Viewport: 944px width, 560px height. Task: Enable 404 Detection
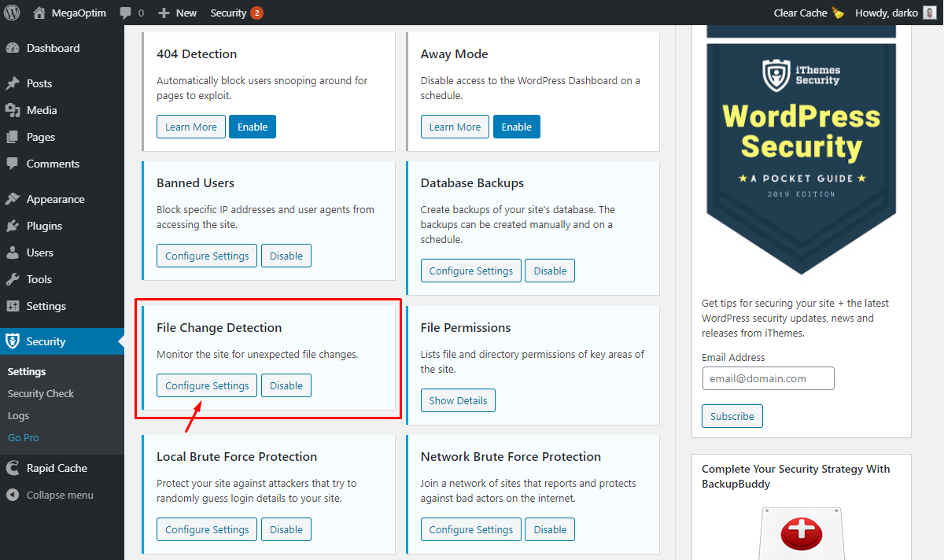tap(253, 127)
